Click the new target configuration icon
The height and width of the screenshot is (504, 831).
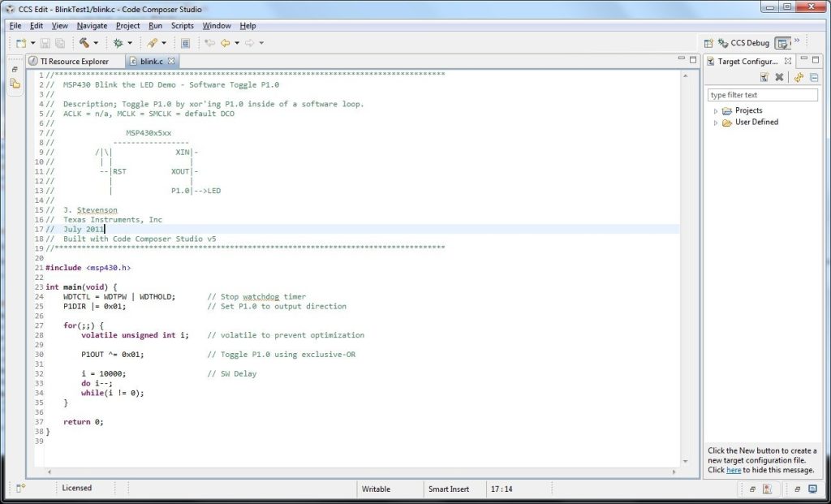[x=764, y=77]
